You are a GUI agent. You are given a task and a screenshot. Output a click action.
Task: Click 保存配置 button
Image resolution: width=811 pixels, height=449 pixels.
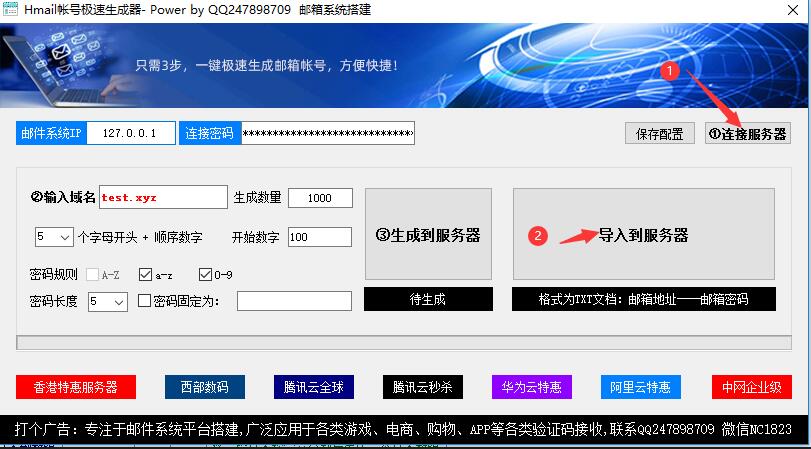point(660,134)
